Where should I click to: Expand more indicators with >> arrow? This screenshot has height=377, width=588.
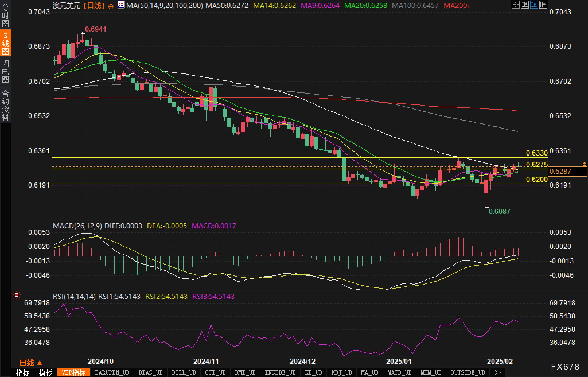click(498, 372)
